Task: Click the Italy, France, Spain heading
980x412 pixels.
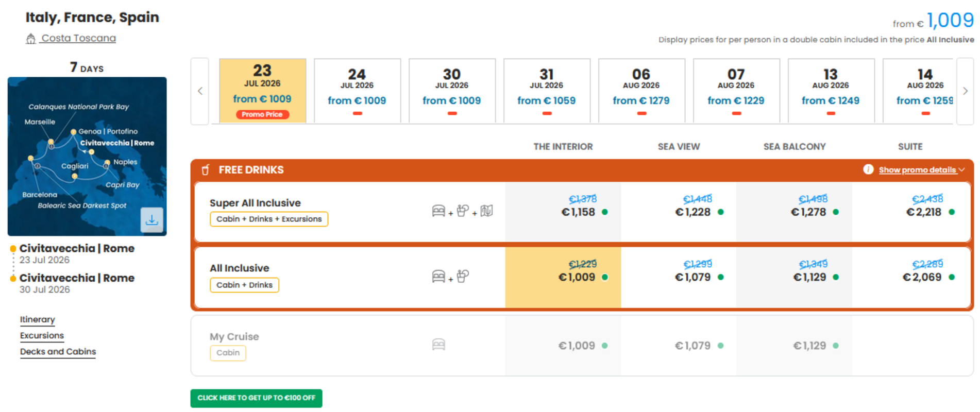Action: pyautogui.click(x=92, y=17)
